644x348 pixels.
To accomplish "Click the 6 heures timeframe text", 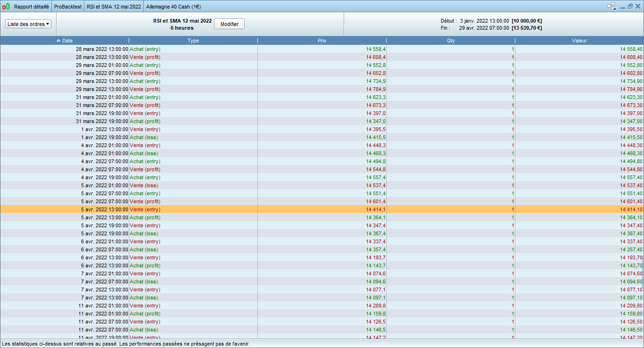I will tap(182, 28).
